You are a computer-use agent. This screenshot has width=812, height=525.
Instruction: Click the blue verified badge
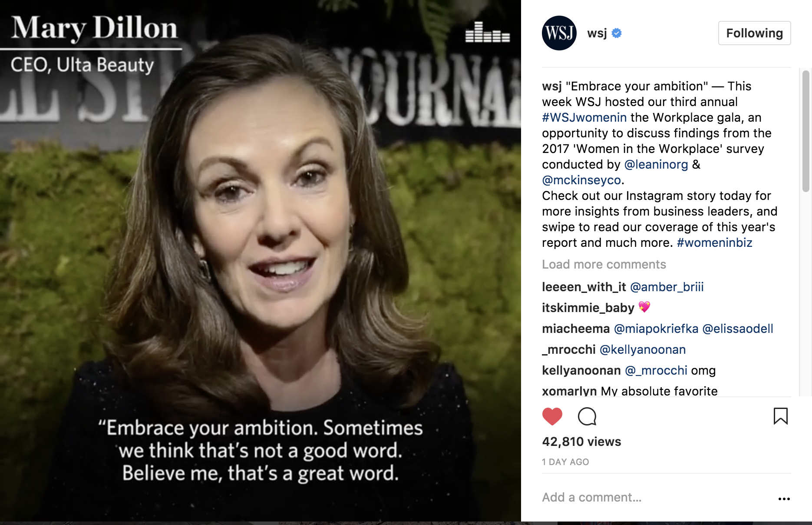617,33
